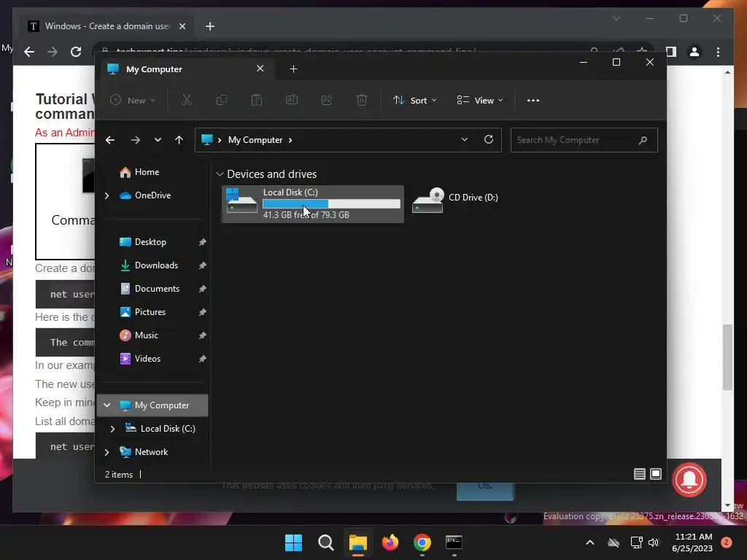The width and height of the screenshot is (747, 560).
Task: Open Chrome three-dot menu
Action: point(718,52)
